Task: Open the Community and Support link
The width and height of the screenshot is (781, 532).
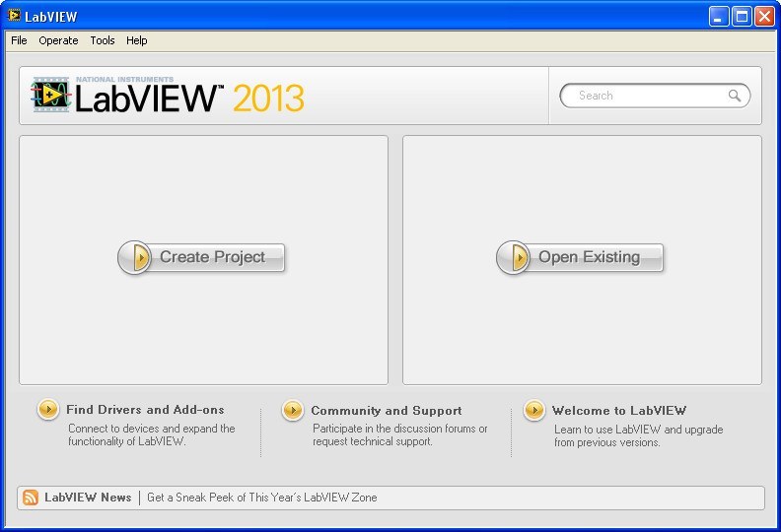Action: click(386, 411)
